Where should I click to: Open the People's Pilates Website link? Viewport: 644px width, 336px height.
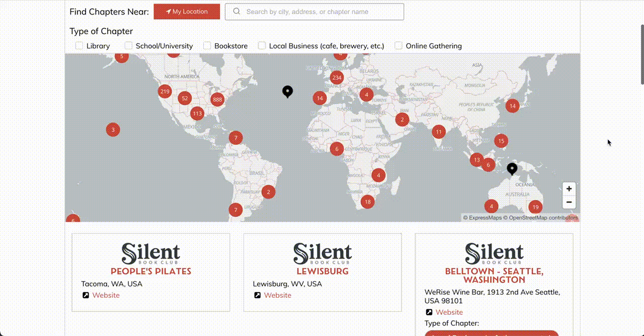click(x=106, y=295)
